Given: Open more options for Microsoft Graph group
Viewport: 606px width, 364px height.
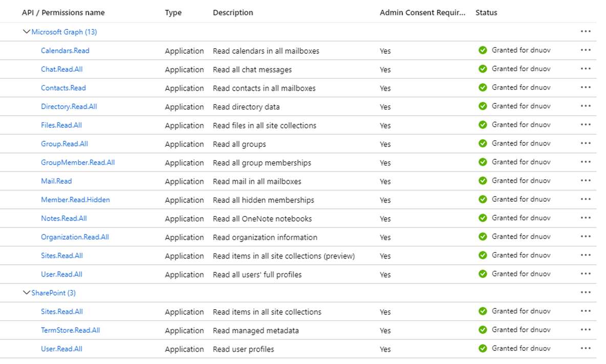Looking at the screenshot, I should point(586,32).
